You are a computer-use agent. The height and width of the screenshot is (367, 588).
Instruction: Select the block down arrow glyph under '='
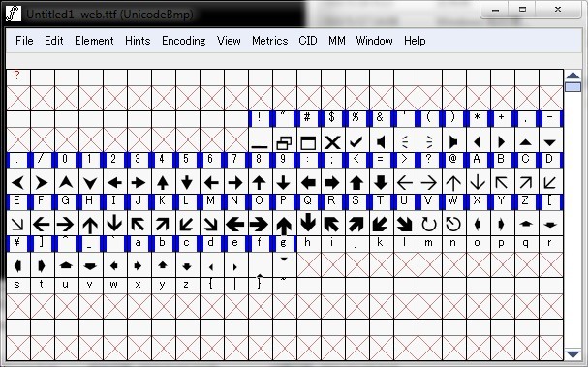[381, 181]
